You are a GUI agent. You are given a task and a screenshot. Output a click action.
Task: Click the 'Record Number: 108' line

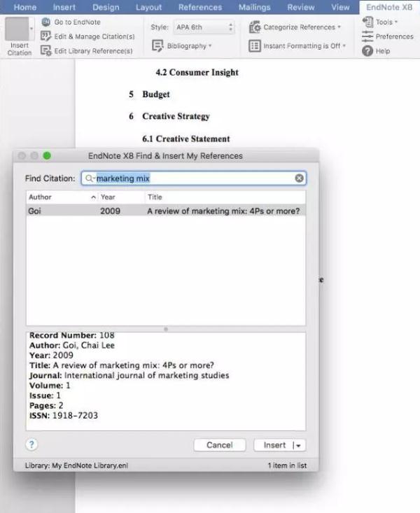tap(72, 335)
